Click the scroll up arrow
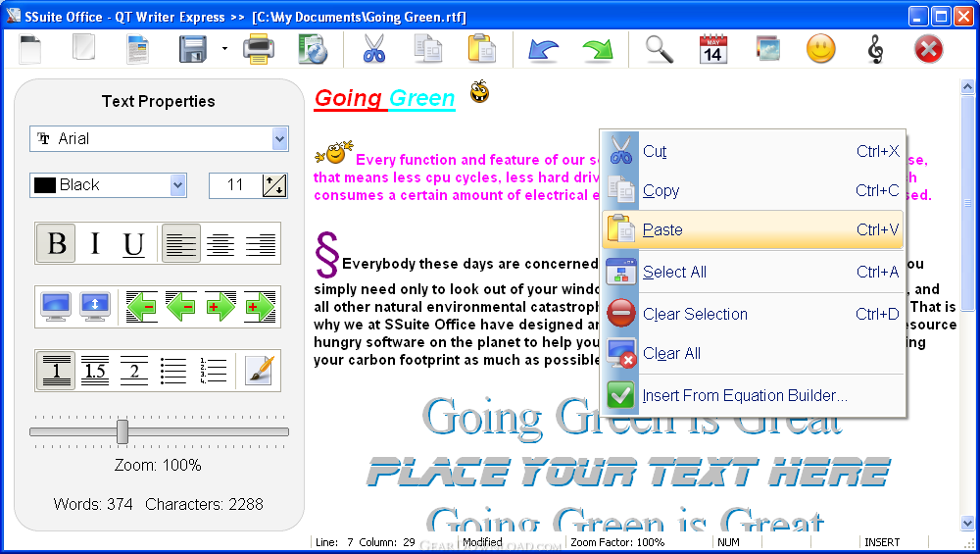Image resolution: width=980 pixels, height=554 pixels. tap(967, 87)
